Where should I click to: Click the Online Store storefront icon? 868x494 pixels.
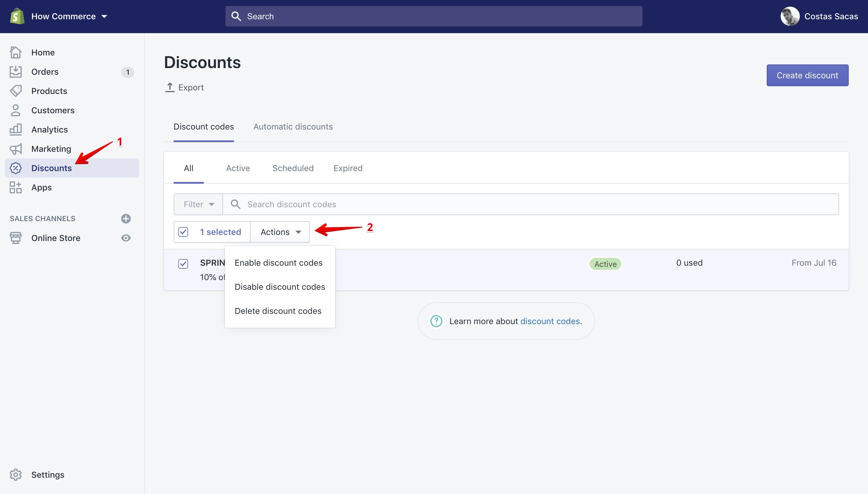[x=16, y=238]
